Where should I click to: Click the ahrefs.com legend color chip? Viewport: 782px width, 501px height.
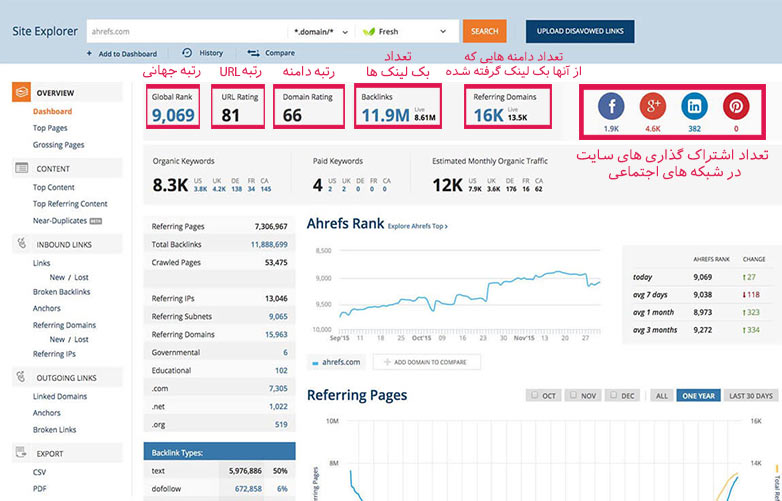pos(315,363)
